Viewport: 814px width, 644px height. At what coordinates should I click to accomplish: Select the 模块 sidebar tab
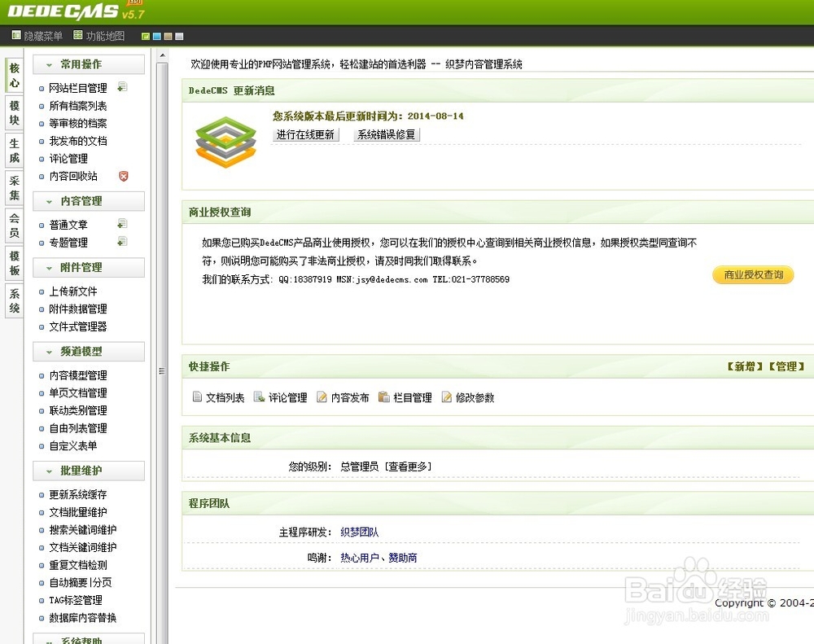[x=15, y=112]
